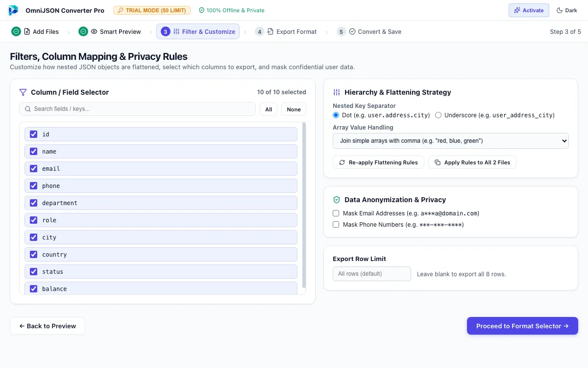Go to the Smart Preview step
The image size is (588, 368).
click(110, 31)
